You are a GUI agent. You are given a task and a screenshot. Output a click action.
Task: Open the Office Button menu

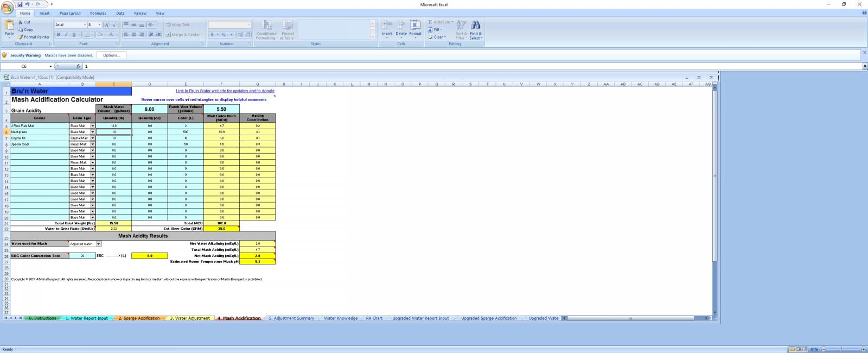7,7
